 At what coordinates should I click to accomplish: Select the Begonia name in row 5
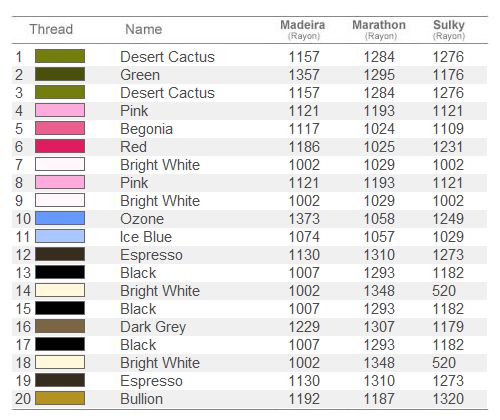click(146, 129)
